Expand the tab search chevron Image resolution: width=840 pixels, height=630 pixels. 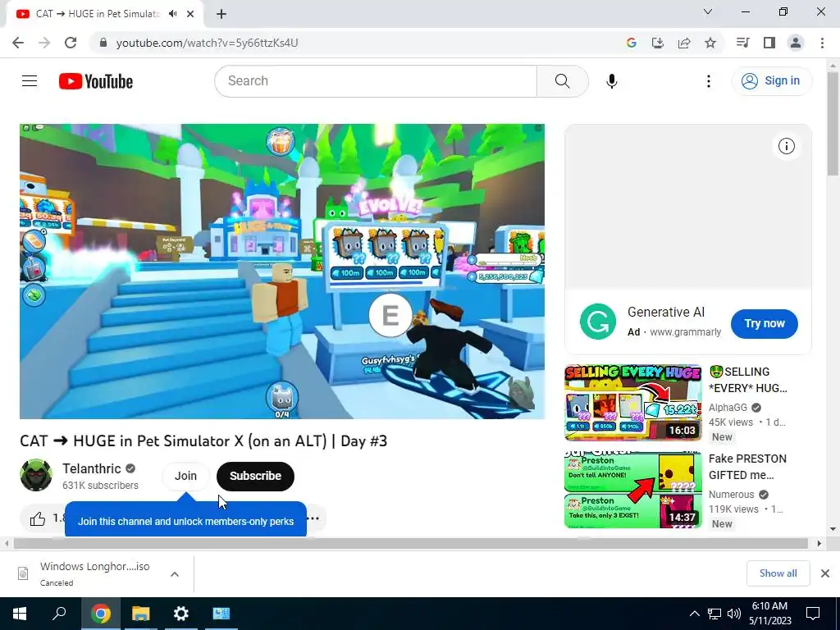[x=707, y=11]
